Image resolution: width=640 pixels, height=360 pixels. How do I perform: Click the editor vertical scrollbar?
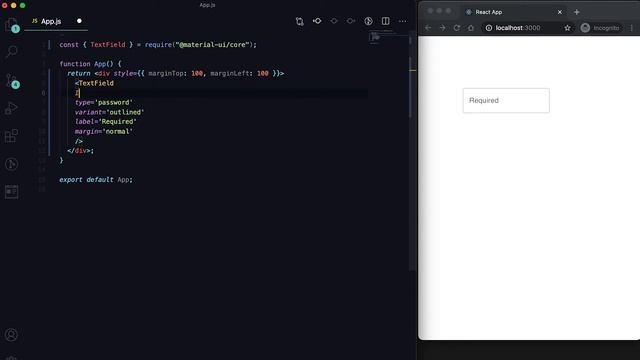[412, 151]
